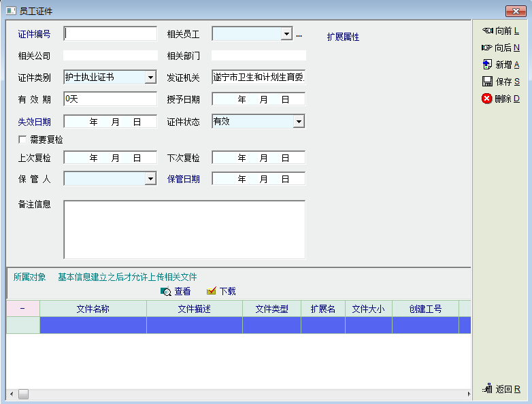The height and width of the screenshot is (404, 532).
Task: Click the red 删除 delete icon
Action: (487, 99)
